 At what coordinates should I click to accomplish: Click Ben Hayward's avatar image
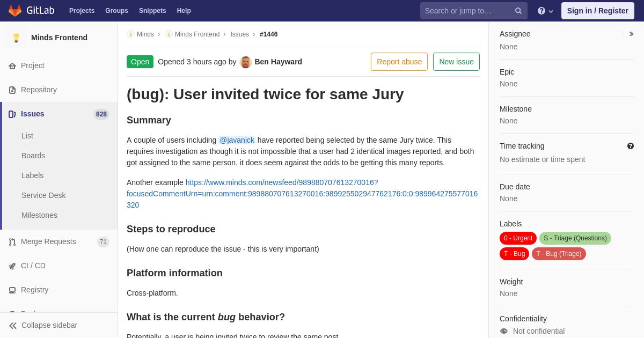[x=246, y=62]
